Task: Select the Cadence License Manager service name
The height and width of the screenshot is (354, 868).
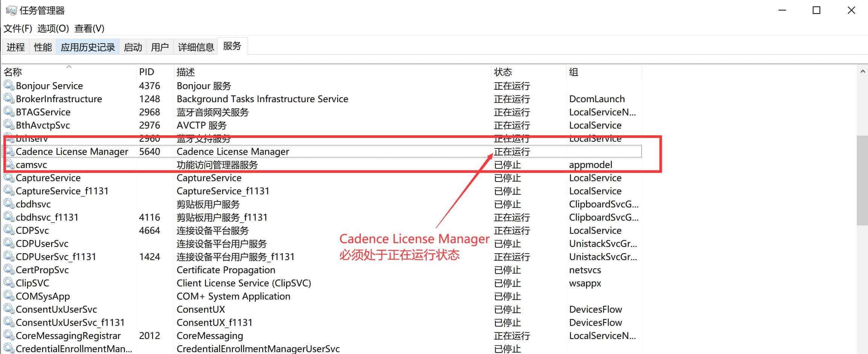Action: (72, 151)
